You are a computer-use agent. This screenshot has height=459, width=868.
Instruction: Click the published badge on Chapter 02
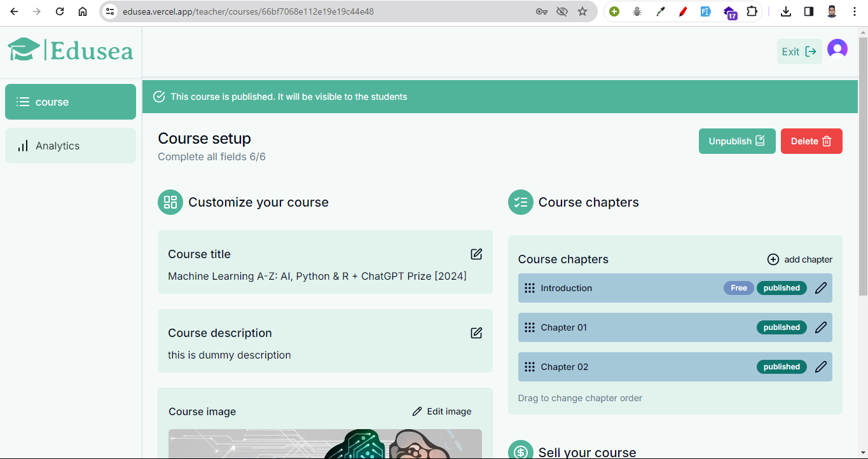point(782,367)
